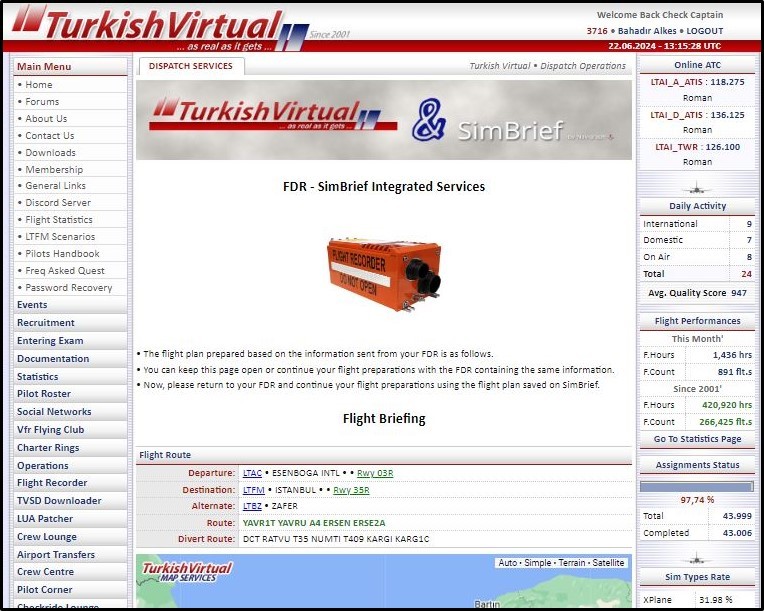Open departure runway Rwy 03R link
Viewport: 764px width, 611px height.
click(375, 473)
